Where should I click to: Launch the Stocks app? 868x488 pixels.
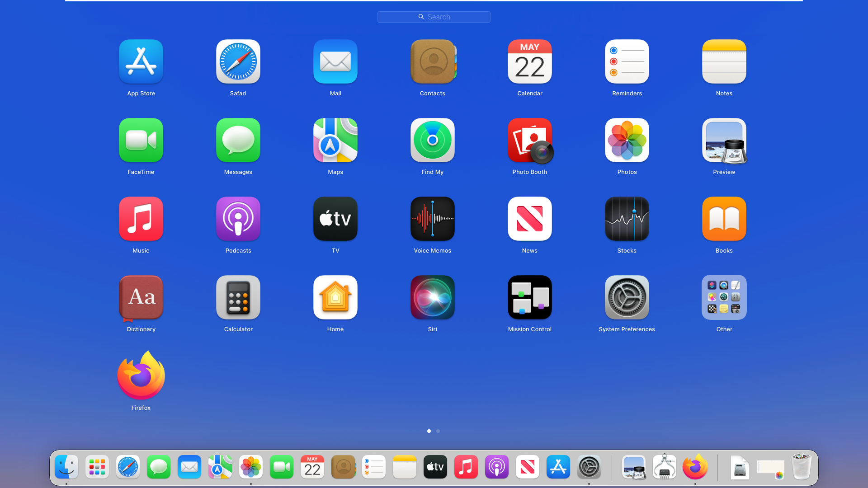pos(627,219)
